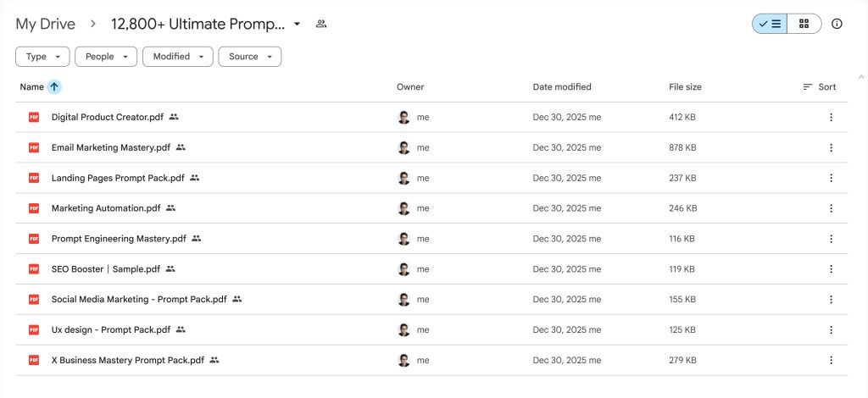868x398 pixels.
Task: Open the People filter dropdown
Action: pyautogui.click(x=106, y=57)
